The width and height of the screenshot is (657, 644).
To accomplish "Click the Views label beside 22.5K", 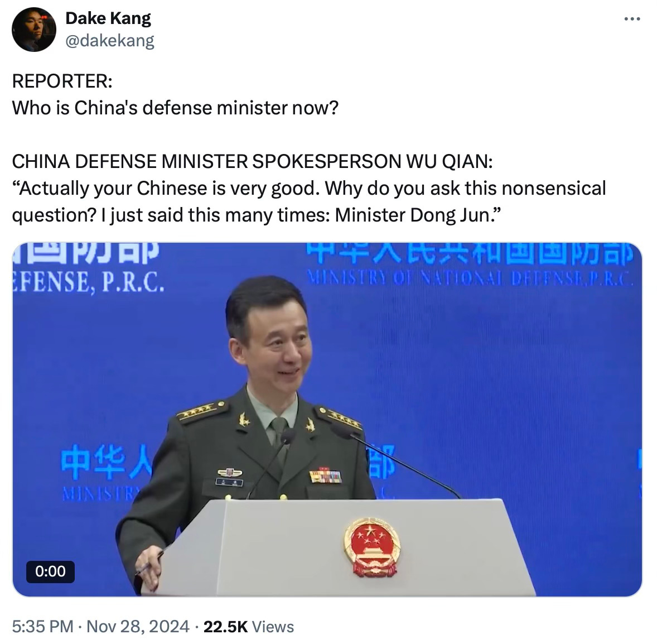I will click(x=273, y=626).
